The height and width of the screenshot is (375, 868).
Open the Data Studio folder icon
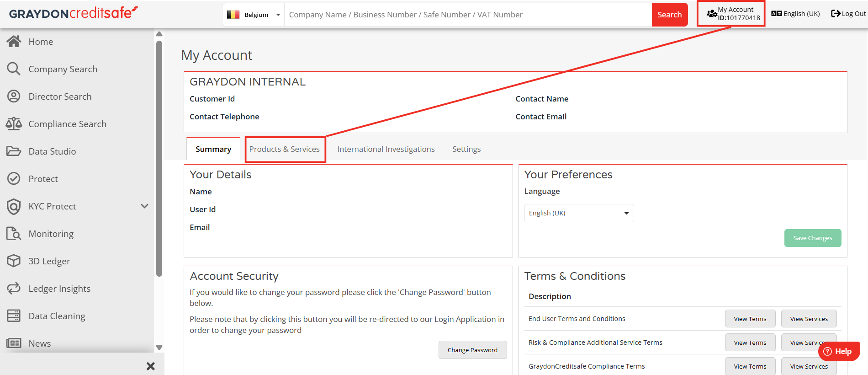coord(14,151)
